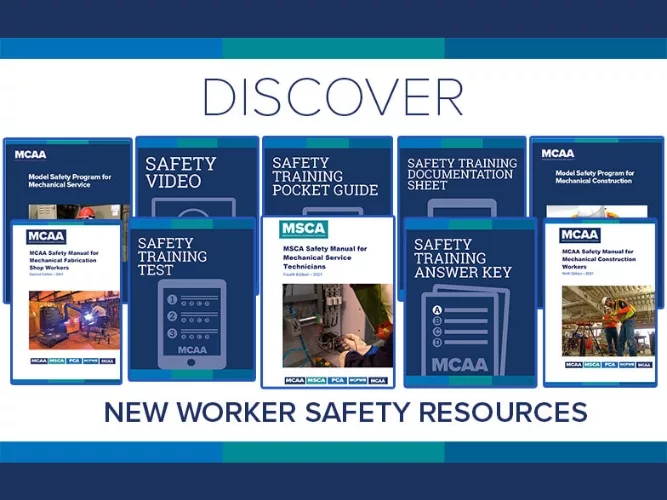This screenshot has width=667, height=500.
Task: Open MSCA Mechanical Service Technicians manual cover
Action: (328, 302)
